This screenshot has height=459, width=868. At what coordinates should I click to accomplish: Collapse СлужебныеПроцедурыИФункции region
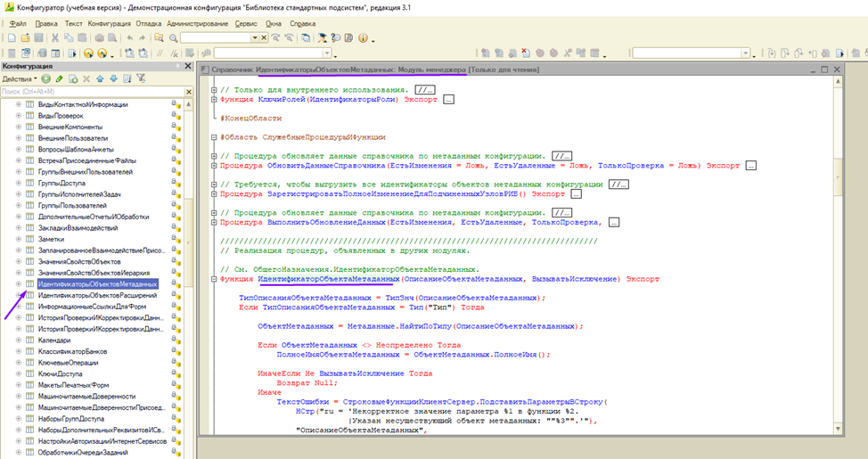click(214, 137)
